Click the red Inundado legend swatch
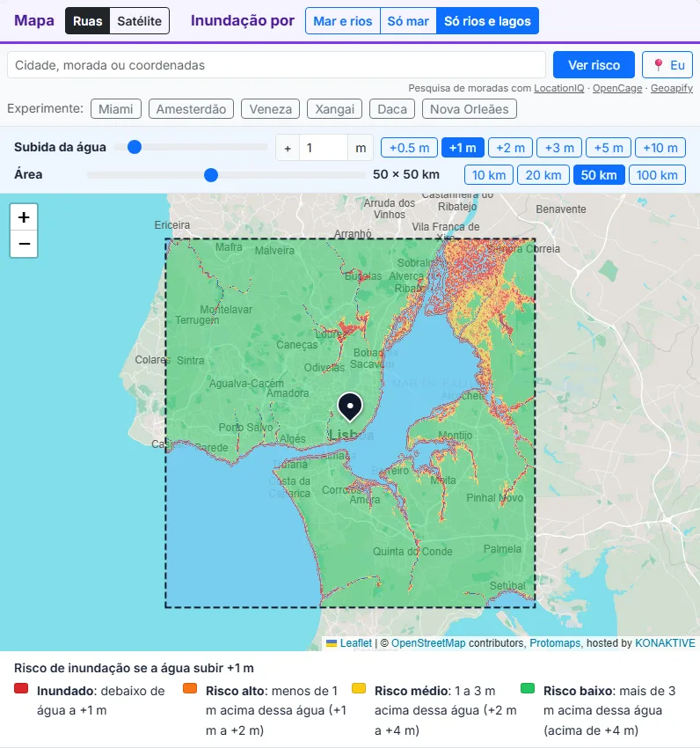The width and height of the screenshot is (700, 748). 21,688
